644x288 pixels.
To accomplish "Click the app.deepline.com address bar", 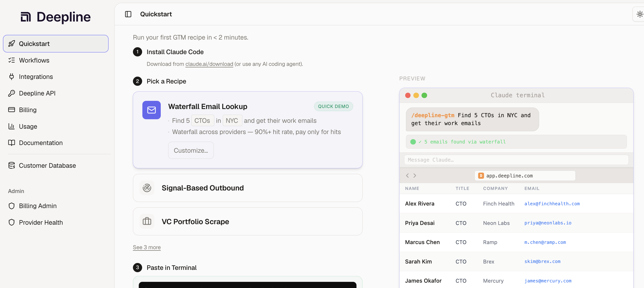I will (525, 176).
